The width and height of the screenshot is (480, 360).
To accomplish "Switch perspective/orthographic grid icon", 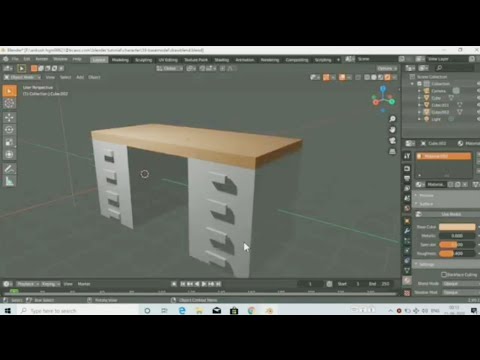I will pyautogui.click(x=392, y=152).
